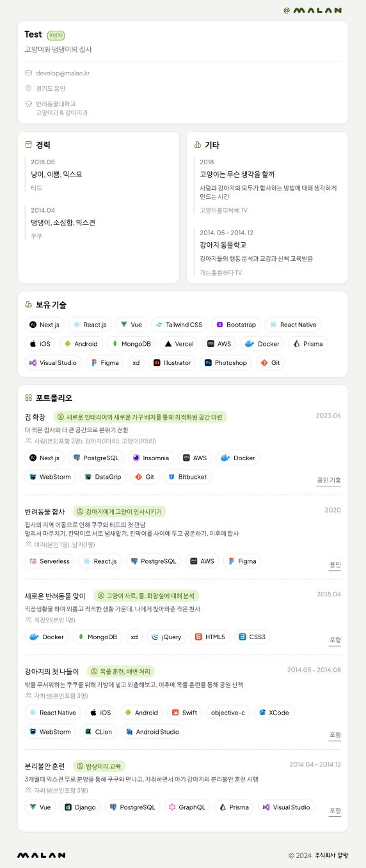Click the Illustrator skill tag
366x868 pixels.
[x=172, y=362]
